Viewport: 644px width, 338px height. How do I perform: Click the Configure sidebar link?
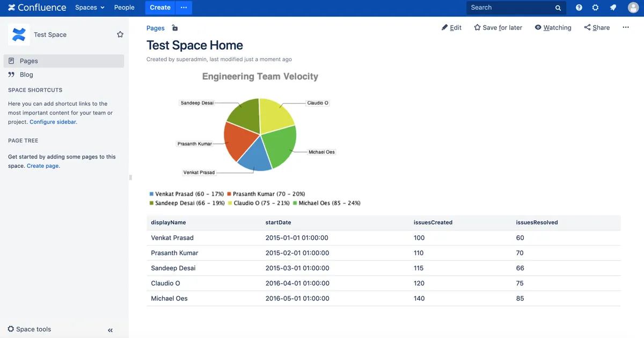(x=53, y=122)
